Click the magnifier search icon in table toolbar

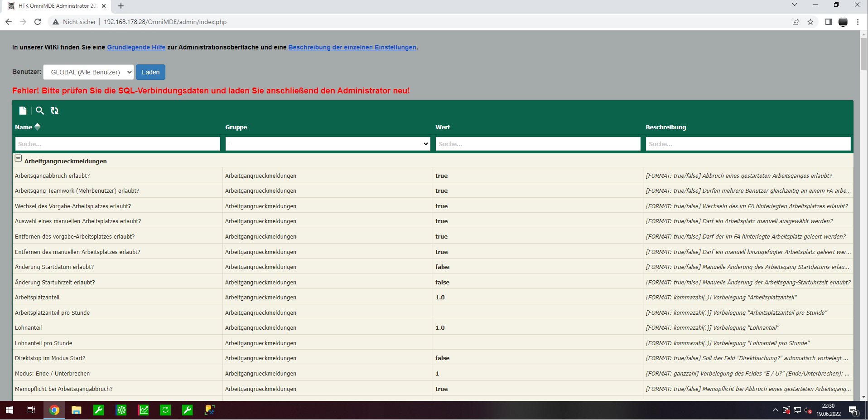40,111
